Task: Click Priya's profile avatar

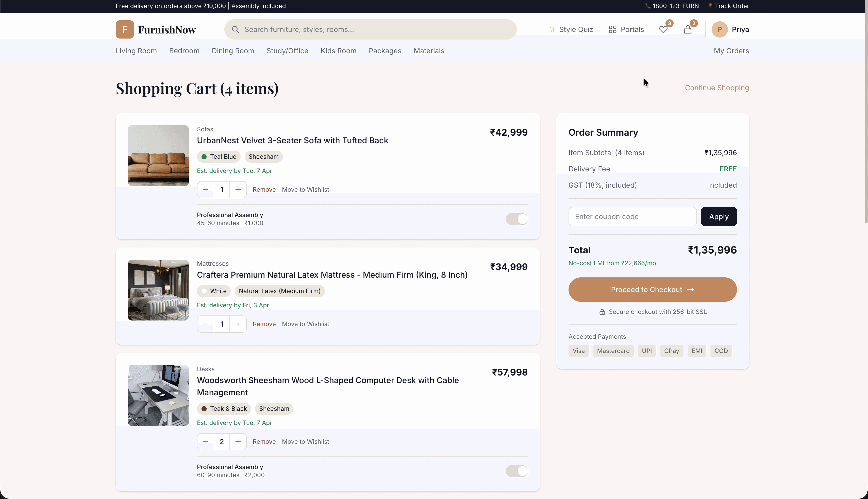Action: (x=719, y=29)
